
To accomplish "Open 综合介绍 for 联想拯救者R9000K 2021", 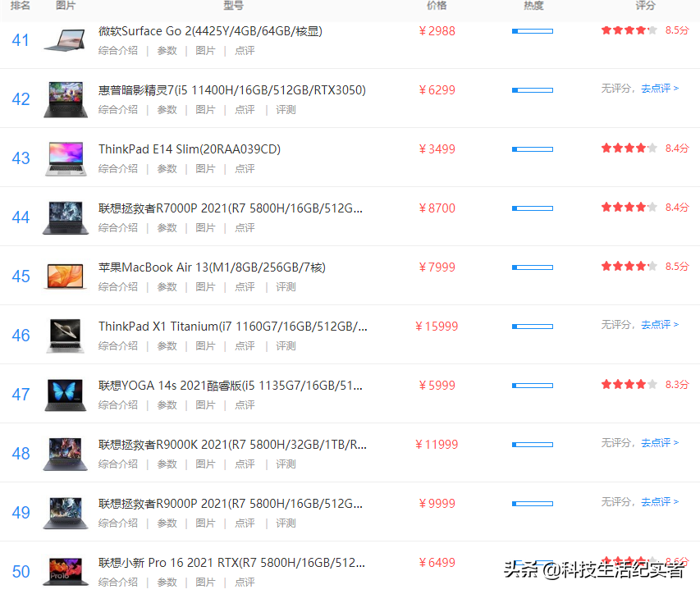I will click(118, 464).
